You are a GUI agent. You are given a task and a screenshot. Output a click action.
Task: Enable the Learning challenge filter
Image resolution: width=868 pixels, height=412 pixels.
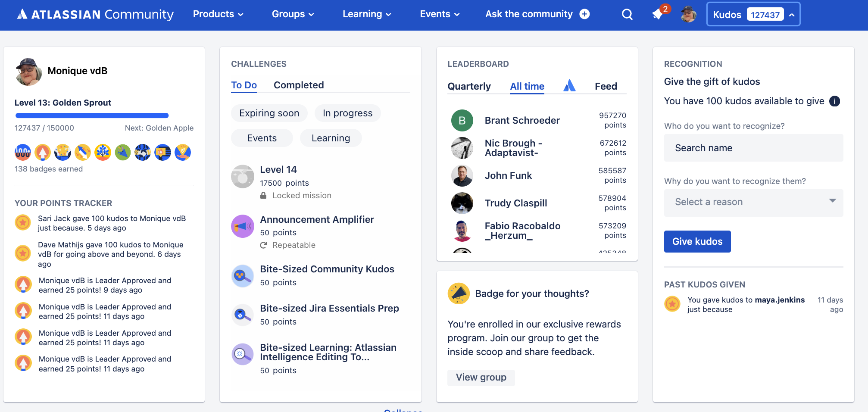pyautogui.click(x=331, y=138)
